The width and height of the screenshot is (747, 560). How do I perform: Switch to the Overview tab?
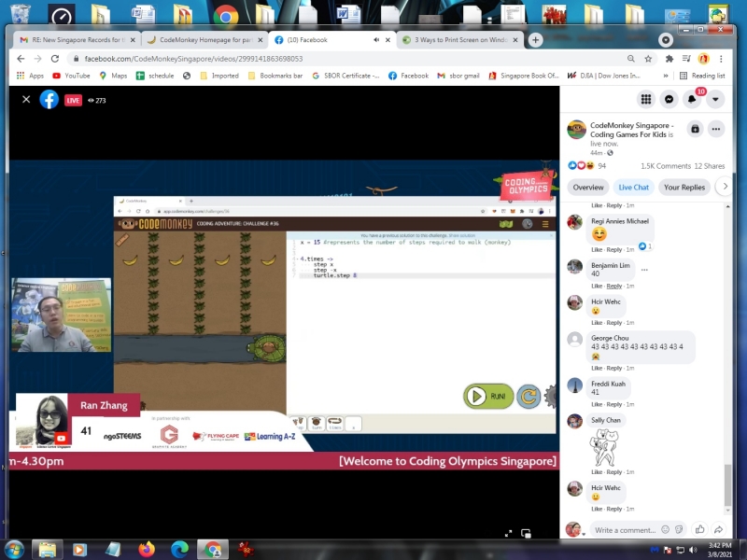[x=588, y=187]
